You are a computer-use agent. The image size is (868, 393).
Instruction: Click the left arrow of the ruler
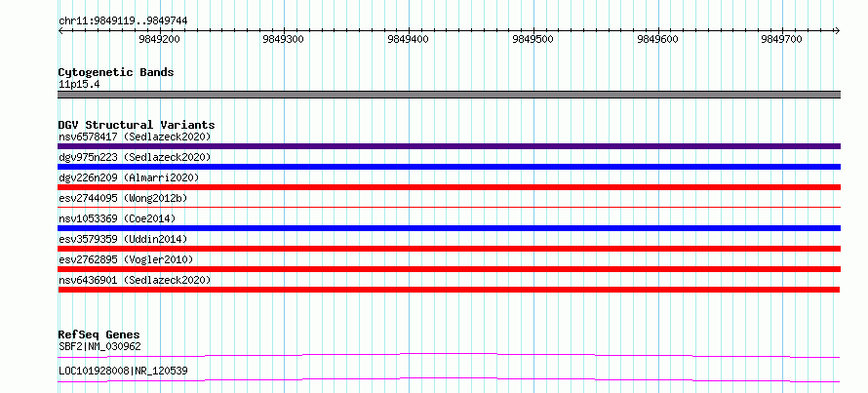(60, 31)
